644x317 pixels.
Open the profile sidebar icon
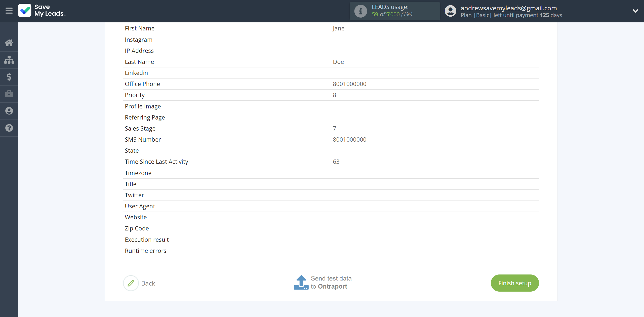pos(9,111)
